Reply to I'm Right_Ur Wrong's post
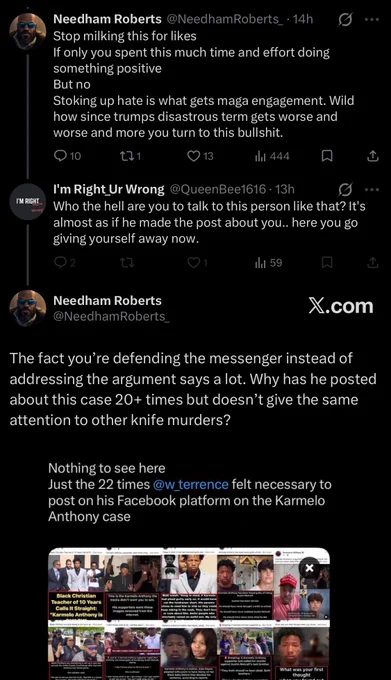The width and height of the screenshot is (391, 680). point(64,262)
